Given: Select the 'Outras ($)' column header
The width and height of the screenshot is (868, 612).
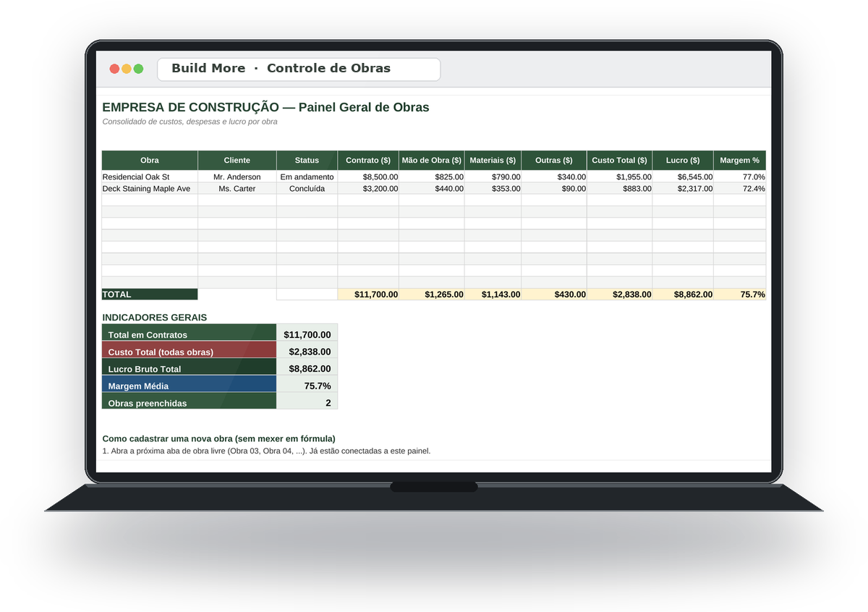Looking at the screenshot, I should coord(554,161).
